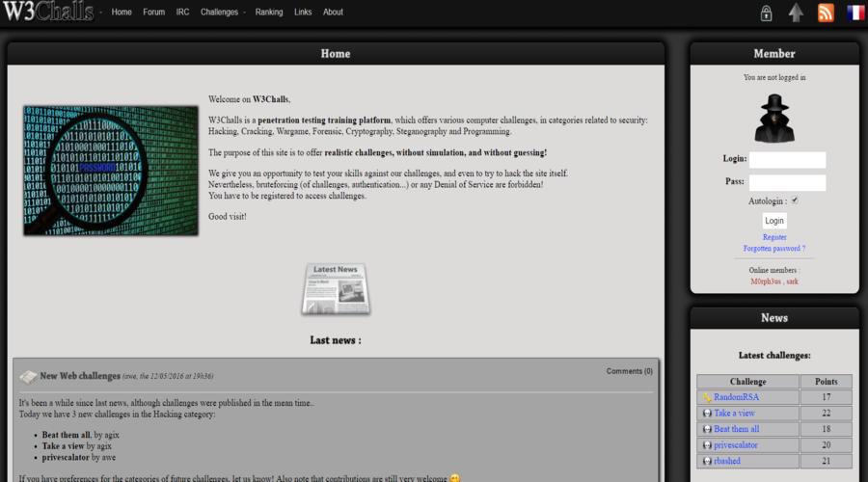Click the icon beside rbashed challenge
Screen dimensions: 868x482
click(x=707, y=461)
